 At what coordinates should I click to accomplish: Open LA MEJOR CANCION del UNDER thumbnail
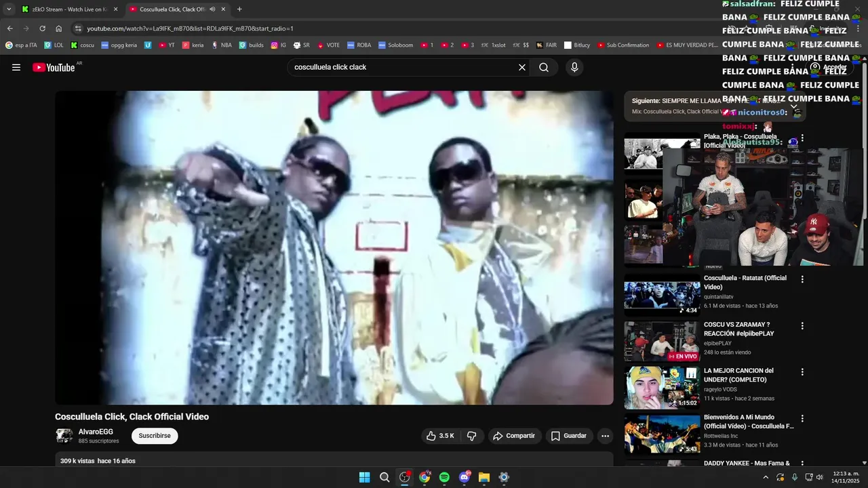click(x=662, y=388)
